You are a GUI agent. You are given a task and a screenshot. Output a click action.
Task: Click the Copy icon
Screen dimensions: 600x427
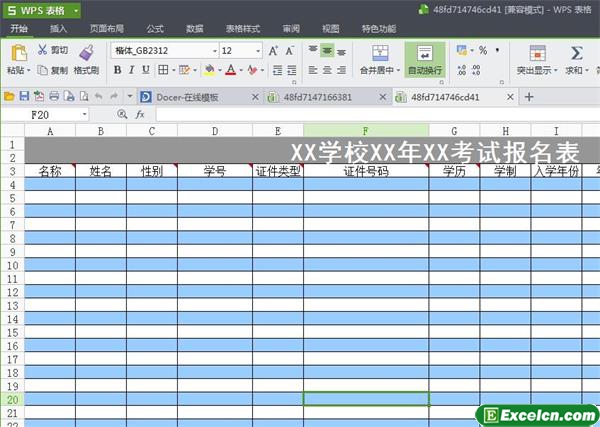pyautogui.click(x=42, y=70)
